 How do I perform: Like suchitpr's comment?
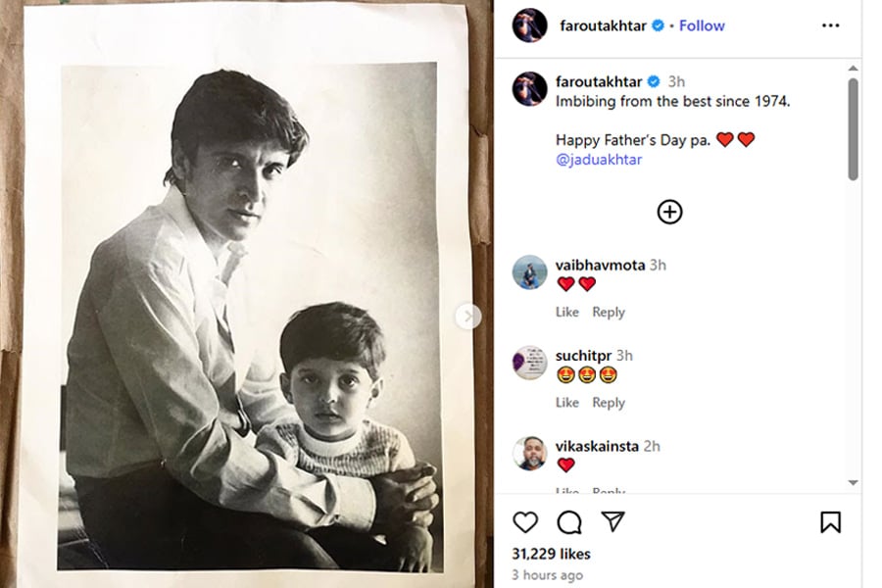click(x=567, y=402)
